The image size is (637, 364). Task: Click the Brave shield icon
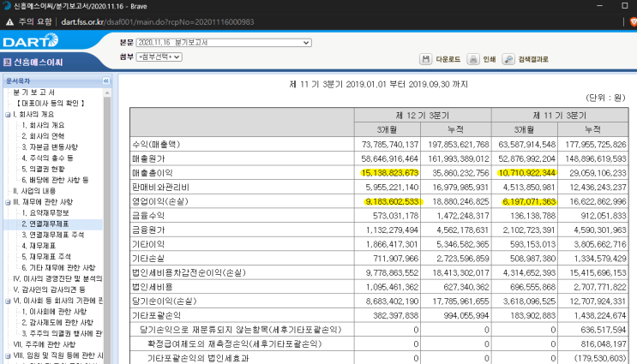click(x=633, y=22)
